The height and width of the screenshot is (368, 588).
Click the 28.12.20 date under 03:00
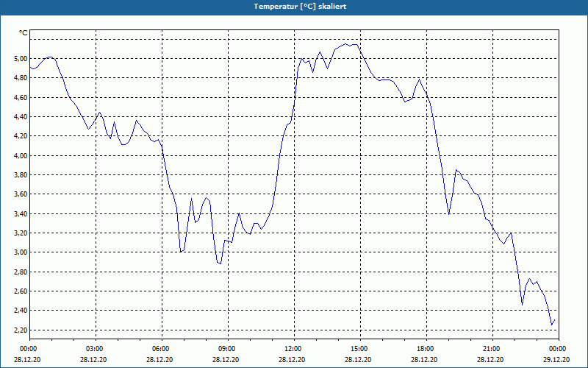click(x=93, y=359)
